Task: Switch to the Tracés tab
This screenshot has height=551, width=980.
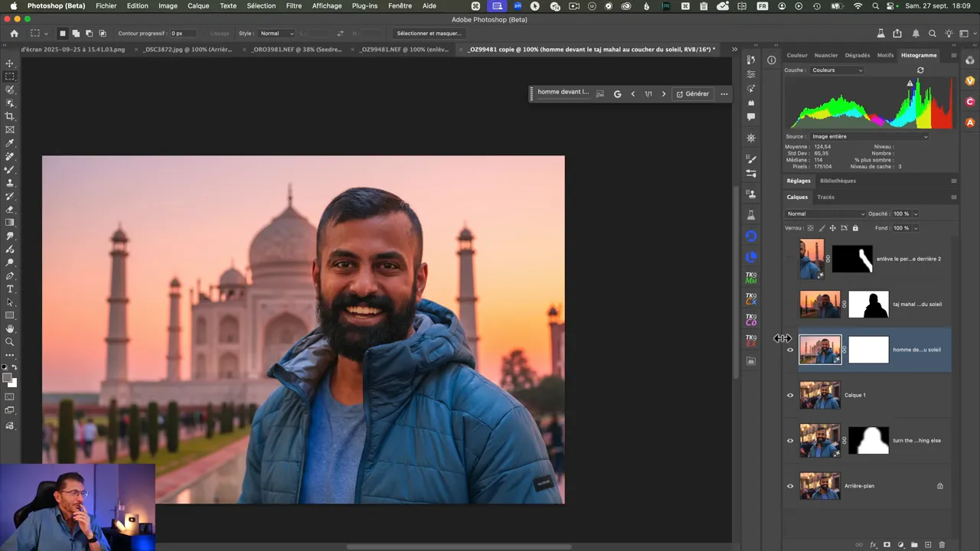Action: [825, 197]
